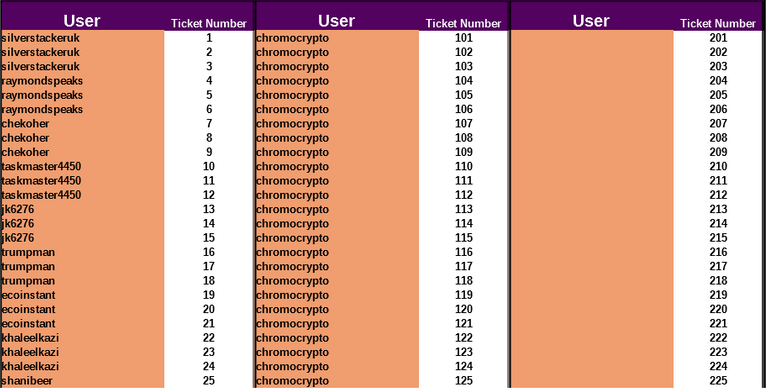Select the chromocrypto cell for ticket 101

(337, 38)
